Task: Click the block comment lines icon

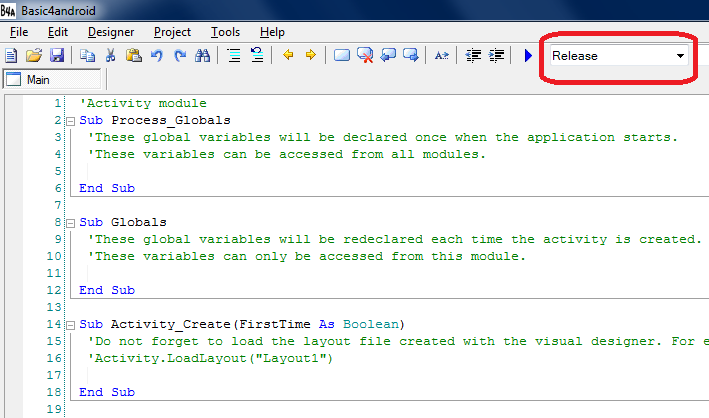Action: coord(234,56)
